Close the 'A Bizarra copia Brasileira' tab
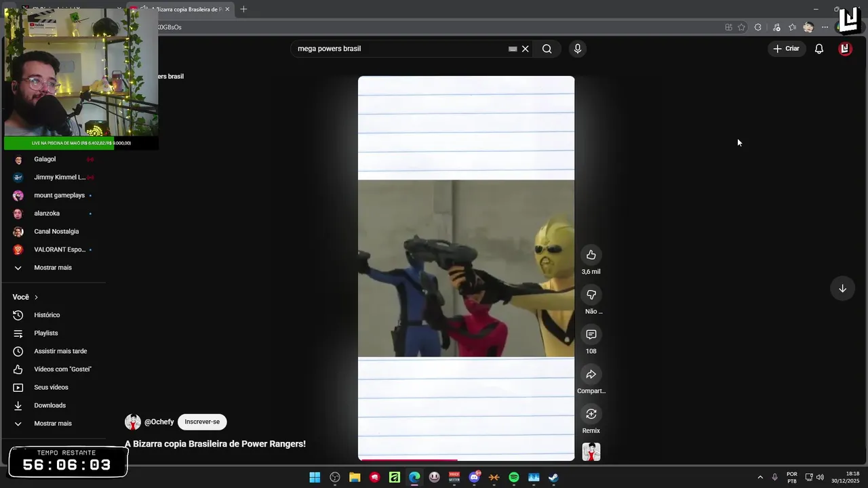Screen dimensions: 868x488 pos(227,9)
